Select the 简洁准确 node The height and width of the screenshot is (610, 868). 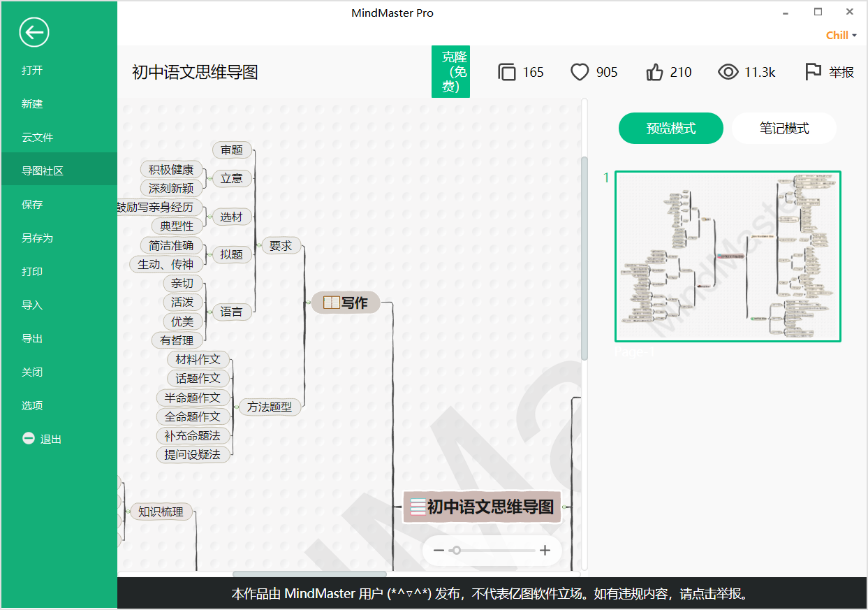point(171,245)
